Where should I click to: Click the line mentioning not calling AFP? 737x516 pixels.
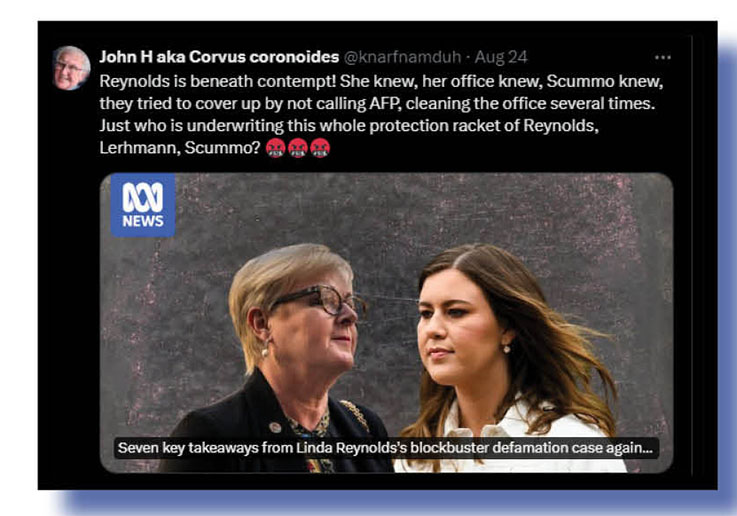pyautogui.click(x=377, y=103)
